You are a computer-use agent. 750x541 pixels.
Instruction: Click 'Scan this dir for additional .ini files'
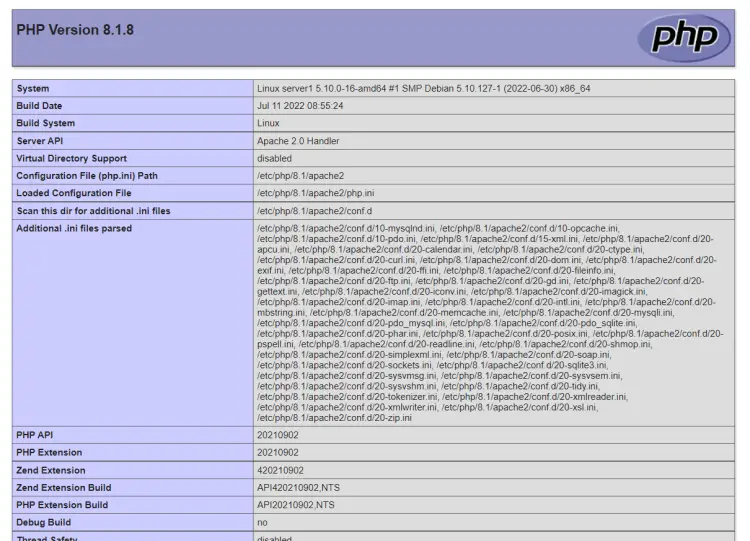[x=94, y=211]
